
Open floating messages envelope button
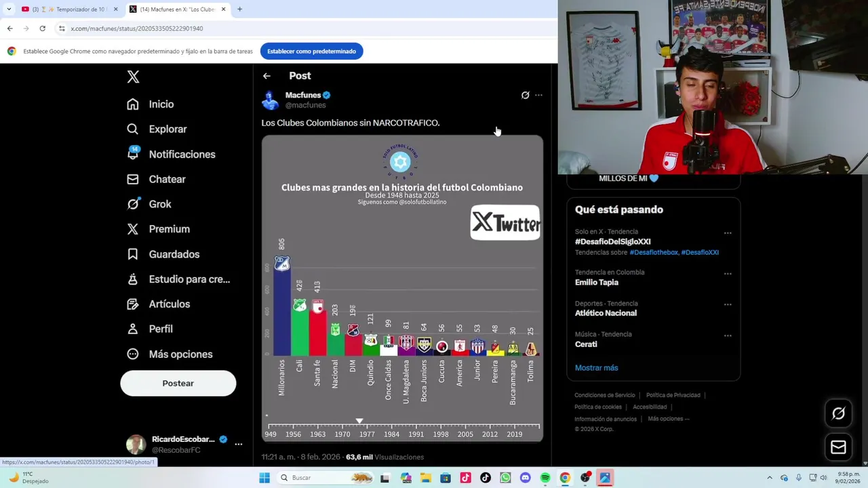pyautogui.click(x=838, y=447)
